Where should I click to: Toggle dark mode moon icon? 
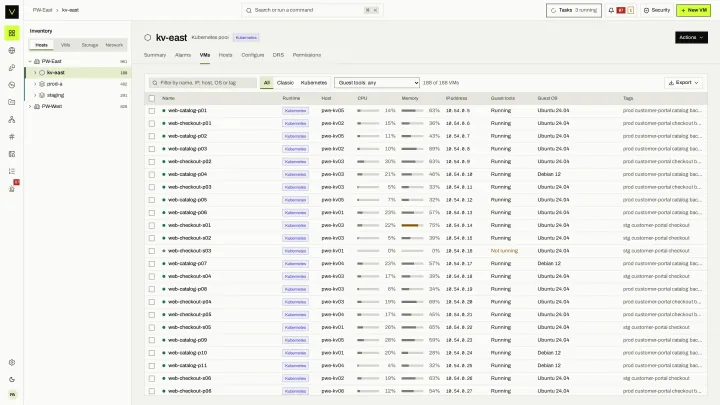(x=12, y=379)
